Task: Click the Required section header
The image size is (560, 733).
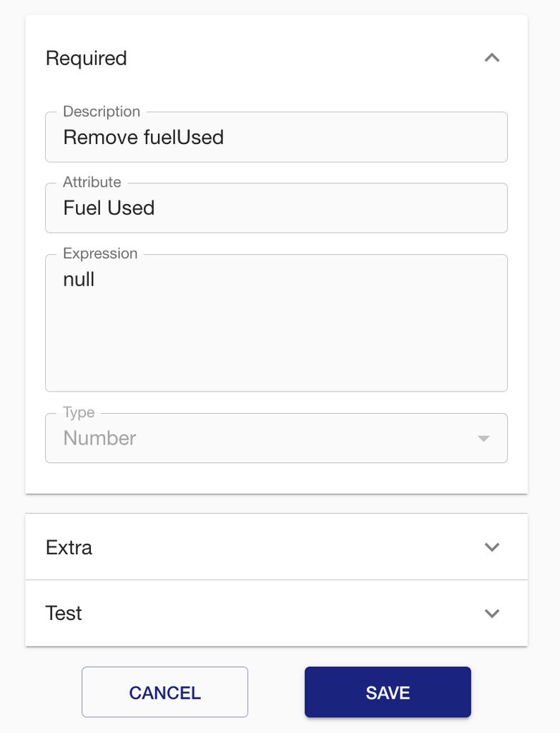Action: coord(86,57)
